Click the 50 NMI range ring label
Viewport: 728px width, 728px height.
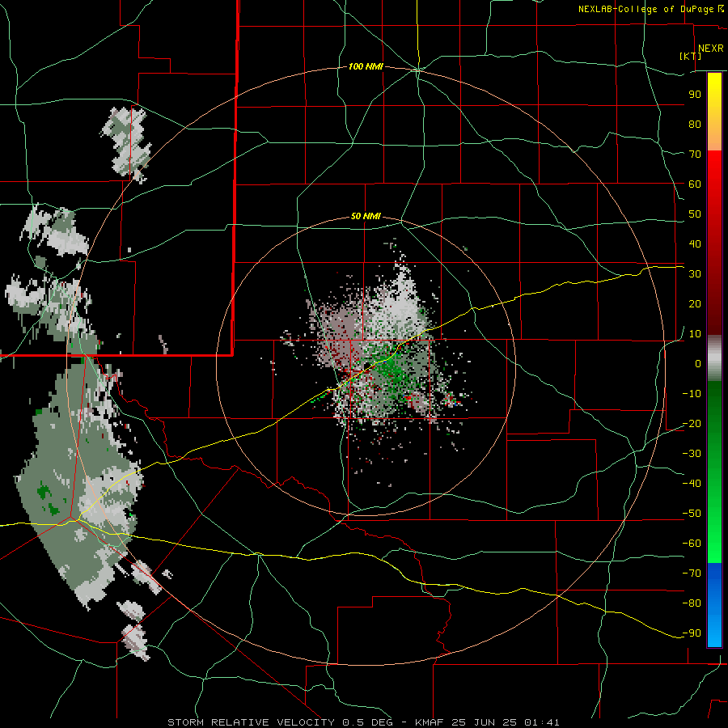(x=366, y=216)
